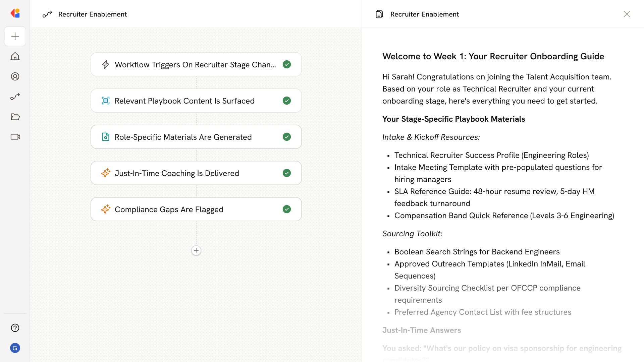This screenshot has width=644, height=362.
Task: Open the Home icon in sidebar
Action: (x=15, y=56)
